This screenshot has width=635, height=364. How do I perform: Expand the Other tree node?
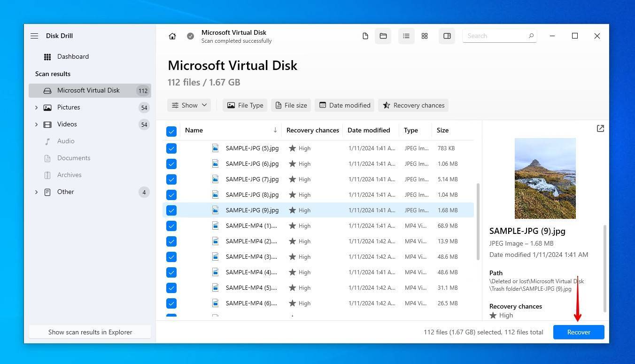click(x=36, y=192)
